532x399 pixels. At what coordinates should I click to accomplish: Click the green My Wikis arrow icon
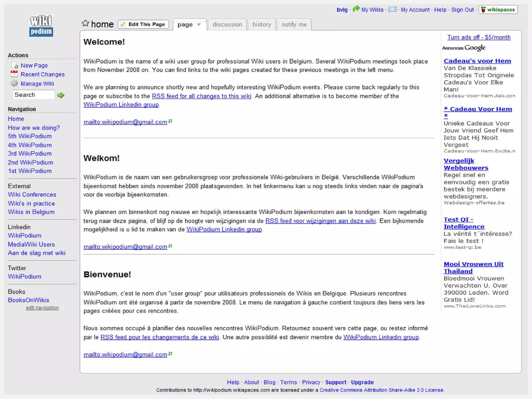pos(356,9)
